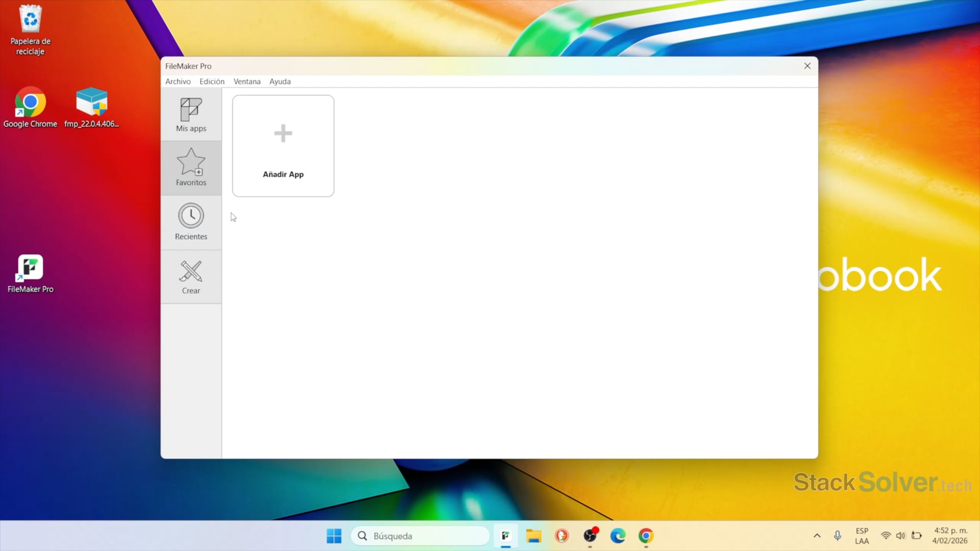The height and width of the screenshot is (551, 980).
Task: Click the Añadir App plus tile
Action: pyautogui.click(x=283, y=145)
